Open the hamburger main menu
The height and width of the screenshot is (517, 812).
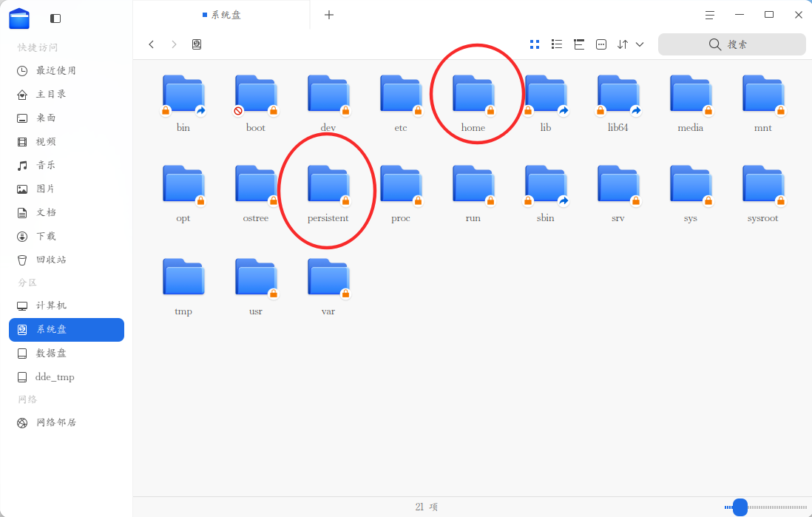(710, 15)
